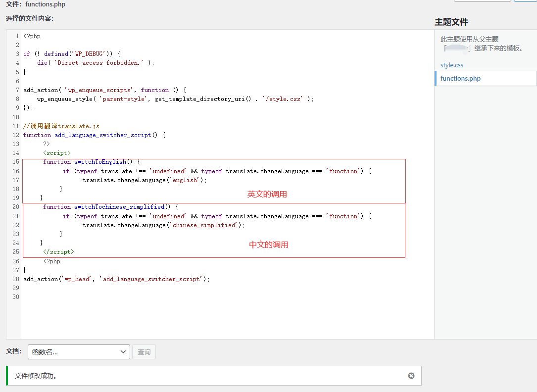537x392 pixels.
Task: Click the 中文的调用 red annotation
Action: (x=269, y=245)
